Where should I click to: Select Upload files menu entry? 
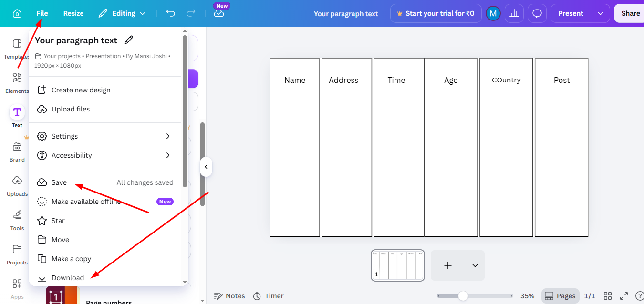click(105, 109)
